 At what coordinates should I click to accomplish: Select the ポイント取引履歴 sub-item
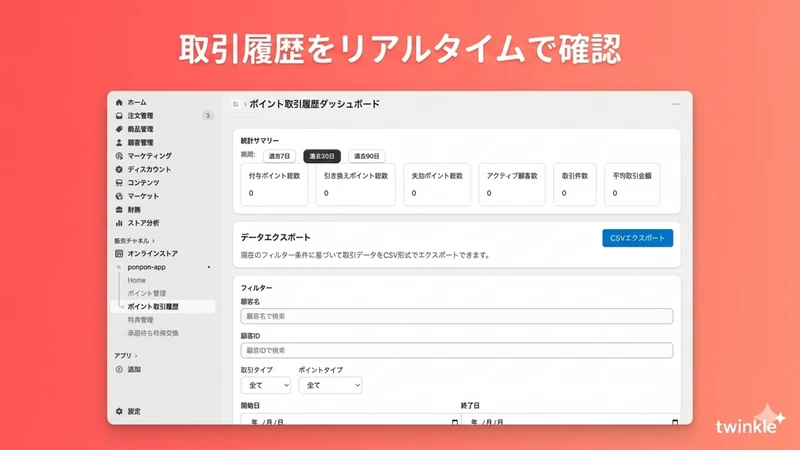[163, 307]
